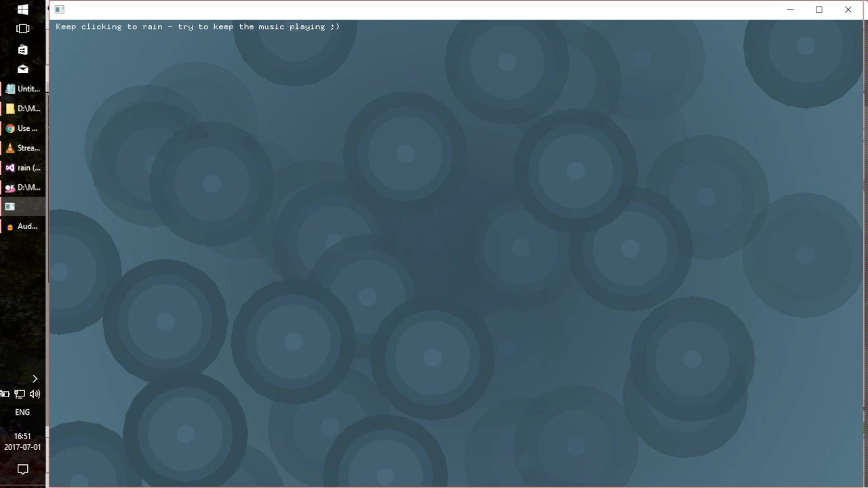Open the battery power tray icon
868x488 pixels.
[5, 394]
